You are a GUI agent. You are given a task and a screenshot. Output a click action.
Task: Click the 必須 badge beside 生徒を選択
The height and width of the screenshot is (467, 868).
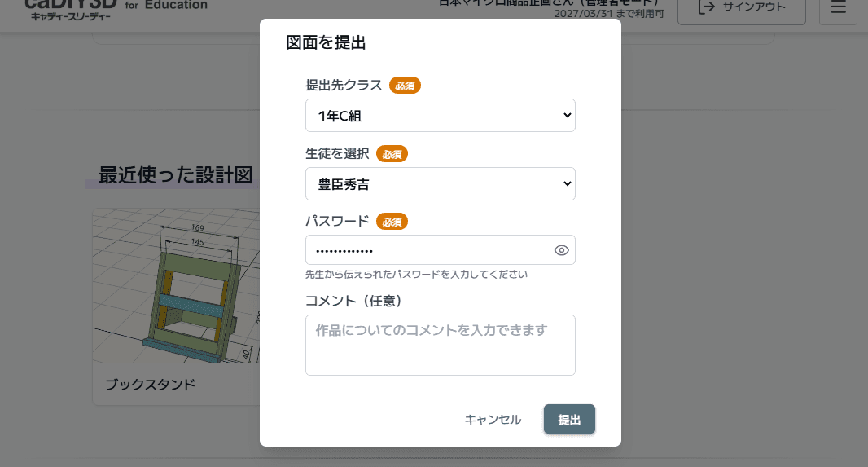392,153
